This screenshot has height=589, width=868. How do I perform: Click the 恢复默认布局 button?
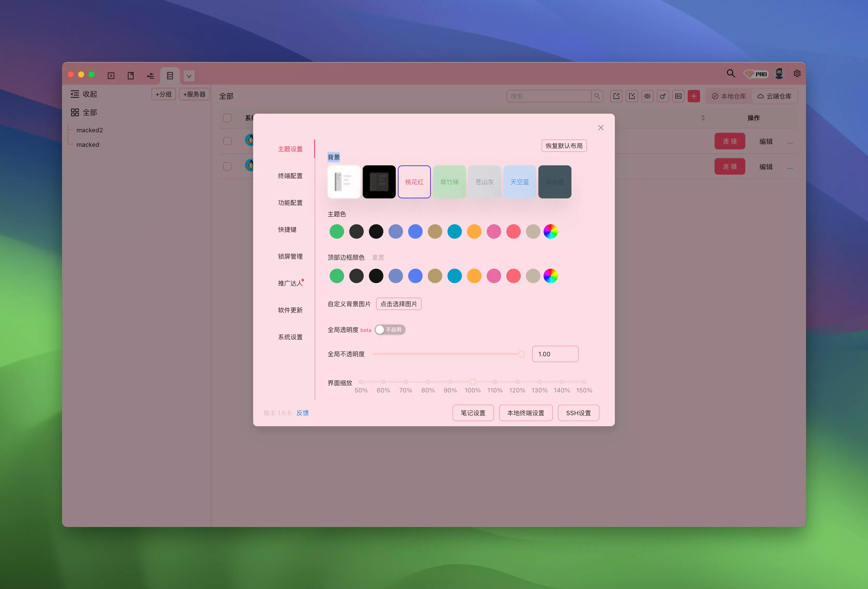point(564,146)
